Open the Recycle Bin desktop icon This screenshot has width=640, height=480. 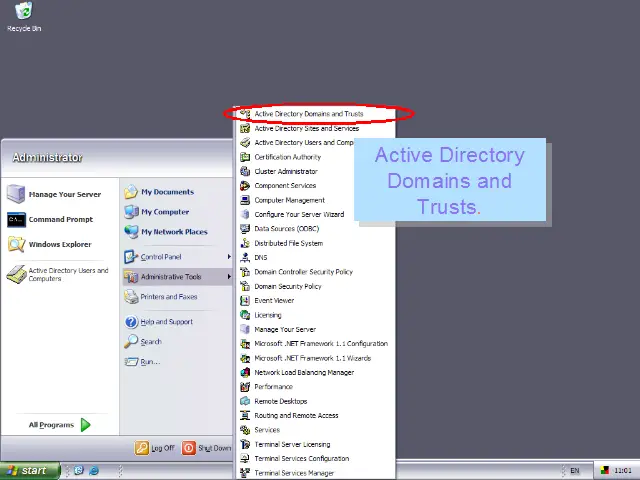[x=24, y=17]
